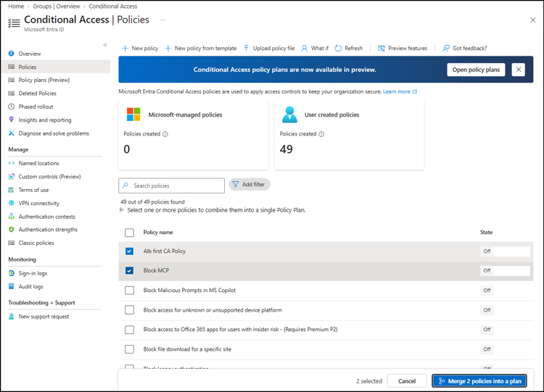
Task: Click the Cancel button
Action: coord(407,381)
